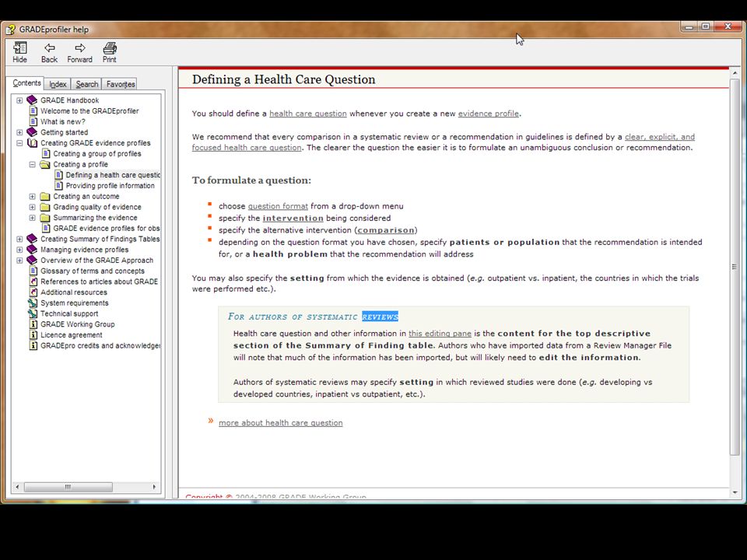Open the this editing pane link
Image resolution: width=747 pixels, height=560 pixels.
(x=440, y=334)
